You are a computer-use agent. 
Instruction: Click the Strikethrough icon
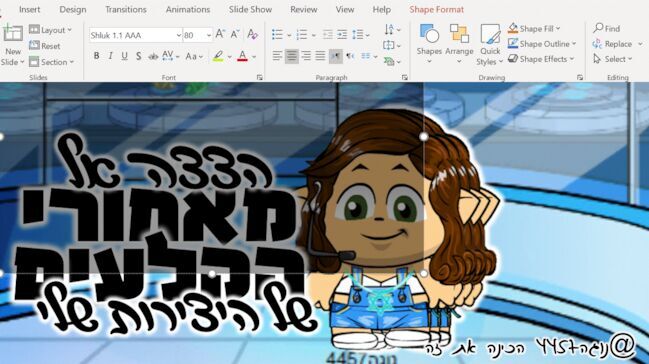153,56
